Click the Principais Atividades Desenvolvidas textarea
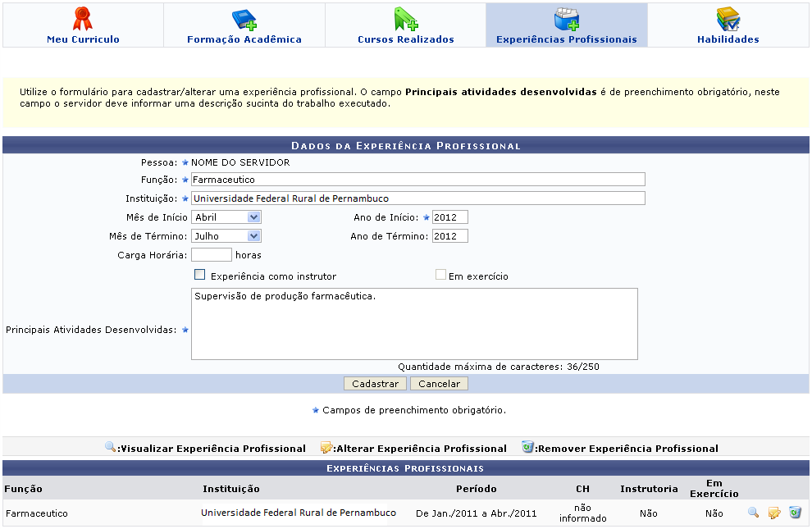Image resolution: width=812 pixels, height=529 pixels. coord(414,324)
